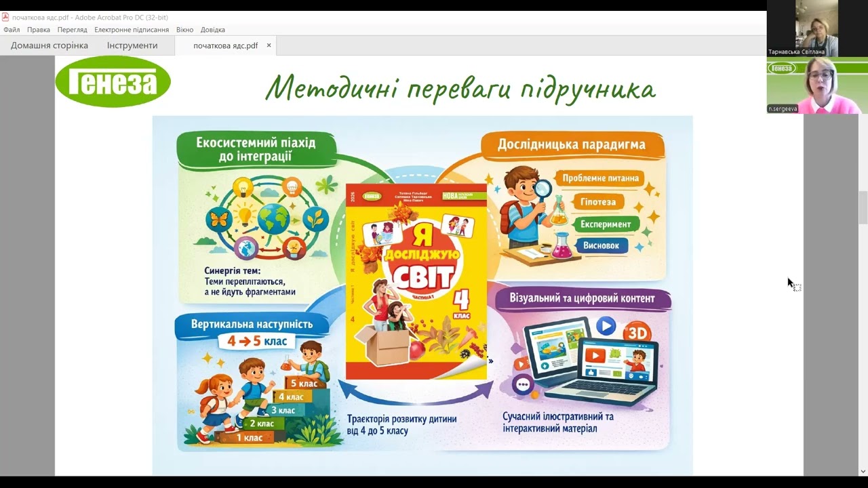Click the Екосистемний підхід до інтеграції label
This screenshot has height=488, width=868.
[256, 150]
